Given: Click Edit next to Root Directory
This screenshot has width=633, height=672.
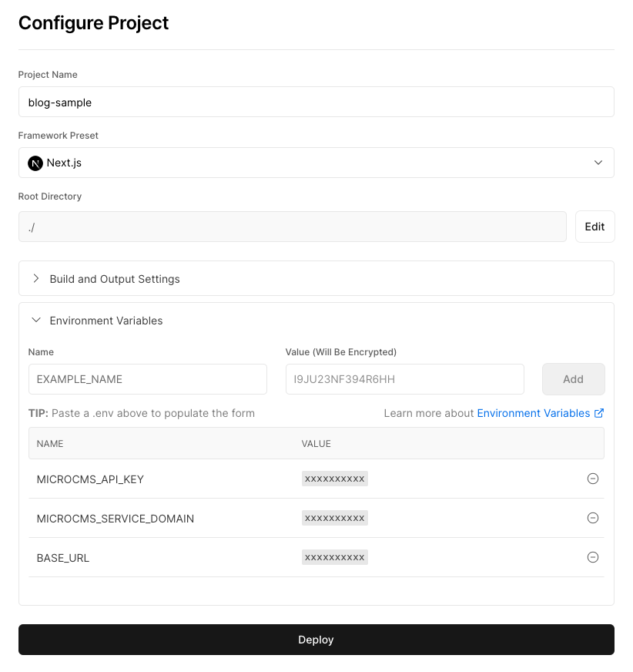Looking at the screenshot, I should pos(595,227).
